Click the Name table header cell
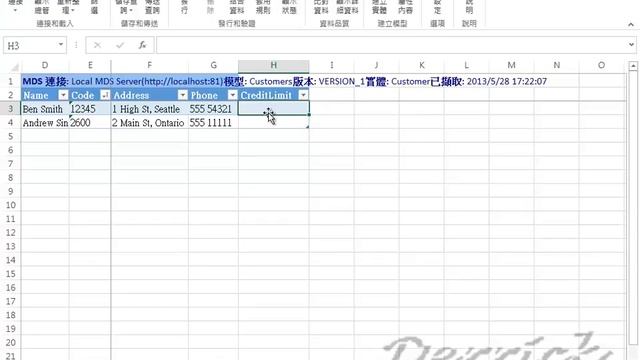640x360 pixels. coord(45,95)
